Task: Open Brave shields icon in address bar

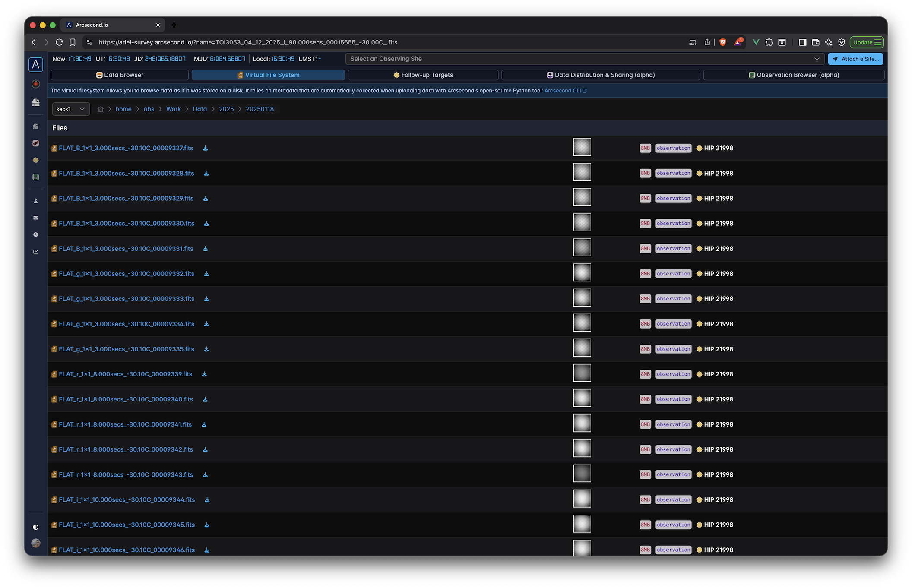Action: (723, 42)
